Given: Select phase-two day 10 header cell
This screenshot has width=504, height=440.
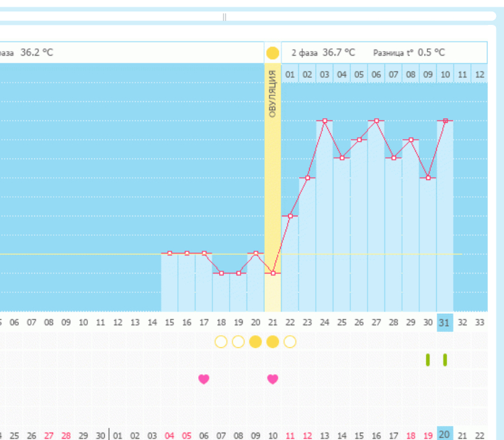Looking at the screenshot, I should click(x=445, y=74).
